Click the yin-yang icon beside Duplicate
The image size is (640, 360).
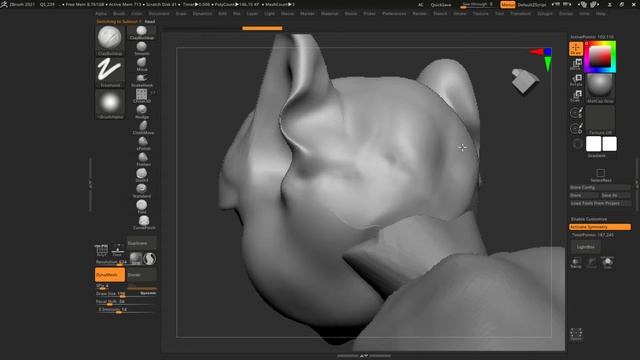tap(149, 259)
